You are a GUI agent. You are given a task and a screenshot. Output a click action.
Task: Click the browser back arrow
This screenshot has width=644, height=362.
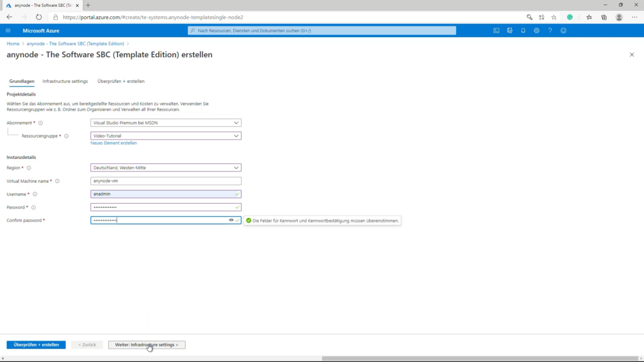coord(9,17)
